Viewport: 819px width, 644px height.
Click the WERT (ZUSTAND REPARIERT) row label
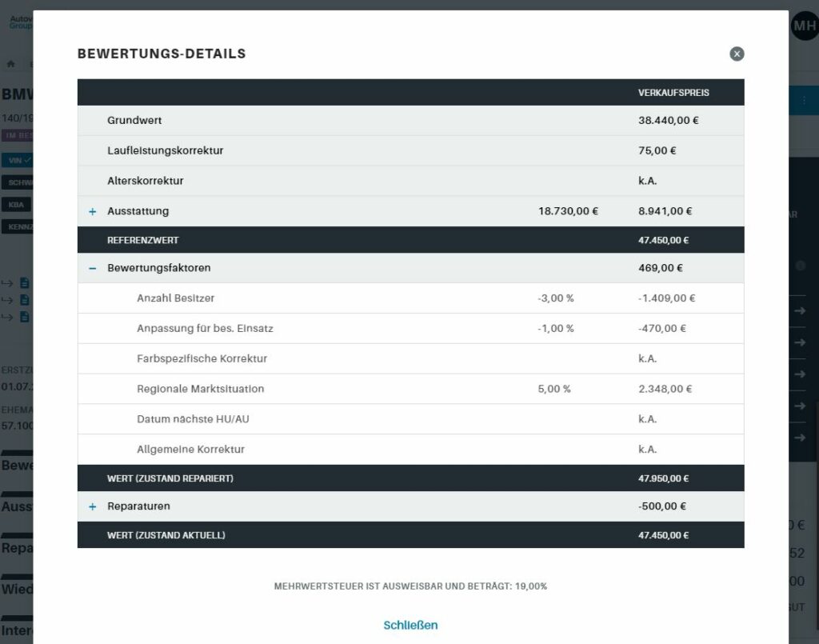(x=170, y=478)
